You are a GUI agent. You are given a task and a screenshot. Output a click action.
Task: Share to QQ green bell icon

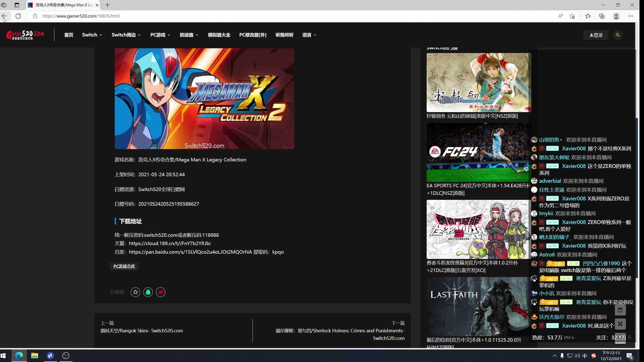148,292
